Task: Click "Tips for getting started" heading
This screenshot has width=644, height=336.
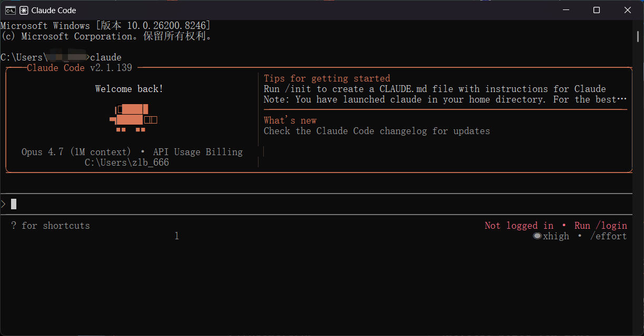Action: pyautogui.click(x=327, y=78)
